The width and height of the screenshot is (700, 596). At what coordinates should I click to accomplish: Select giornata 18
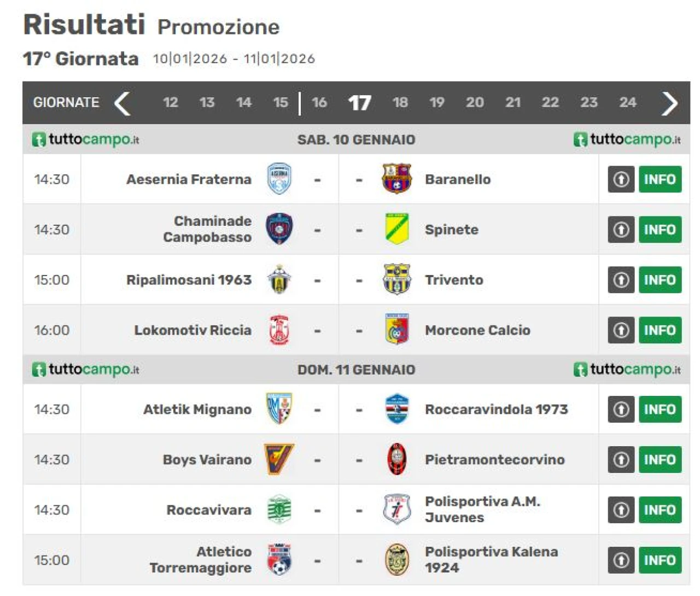click(x=400, y=102)
